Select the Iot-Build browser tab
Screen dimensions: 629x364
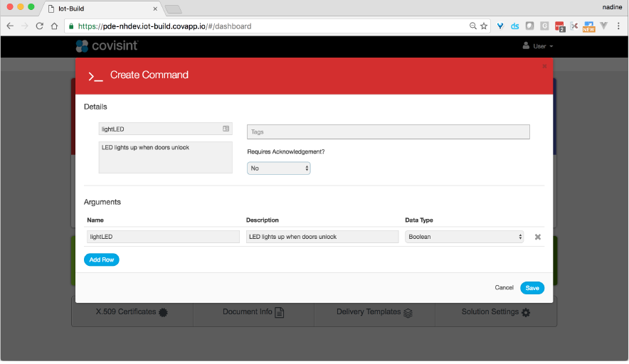pyautogui.click(x=100, y=8)
